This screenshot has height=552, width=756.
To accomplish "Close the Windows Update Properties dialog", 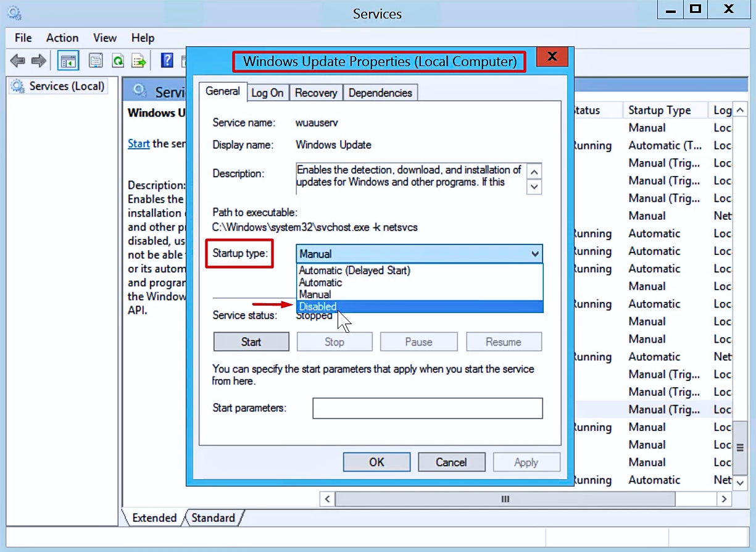I will coord(552,57).
